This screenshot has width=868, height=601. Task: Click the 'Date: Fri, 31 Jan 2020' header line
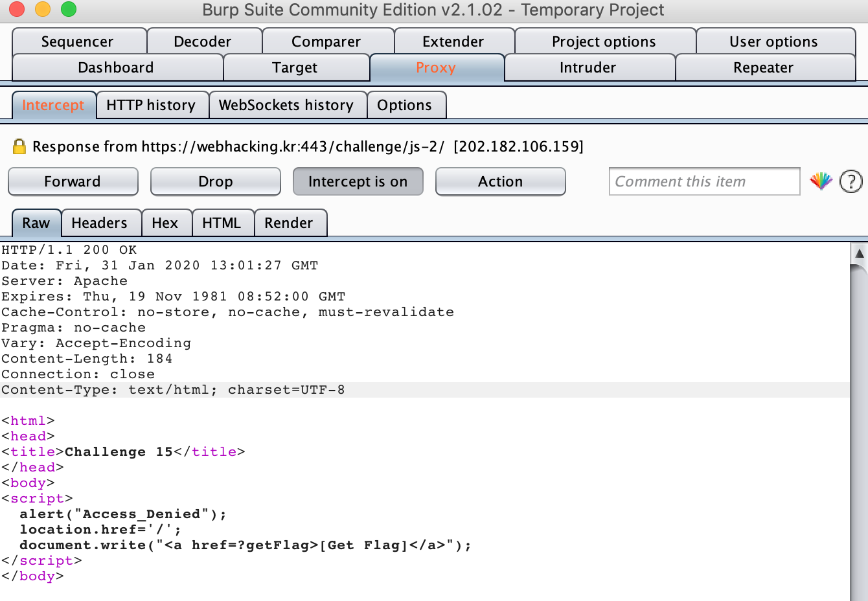(x=160, y=265)
